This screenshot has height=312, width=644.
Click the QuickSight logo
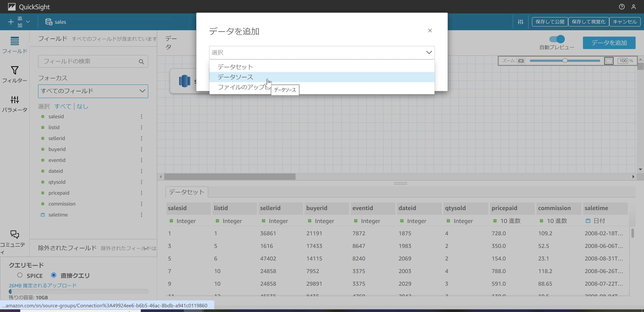point(29,7)
